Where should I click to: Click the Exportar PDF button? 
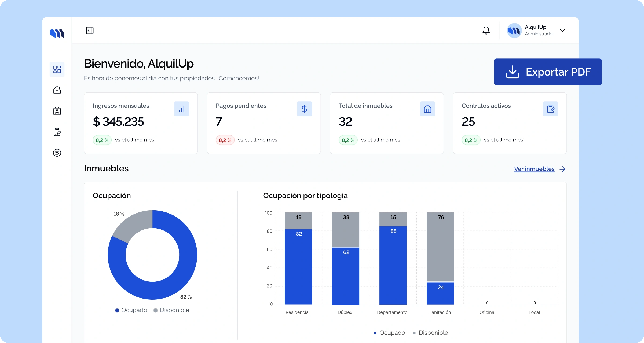547,72
